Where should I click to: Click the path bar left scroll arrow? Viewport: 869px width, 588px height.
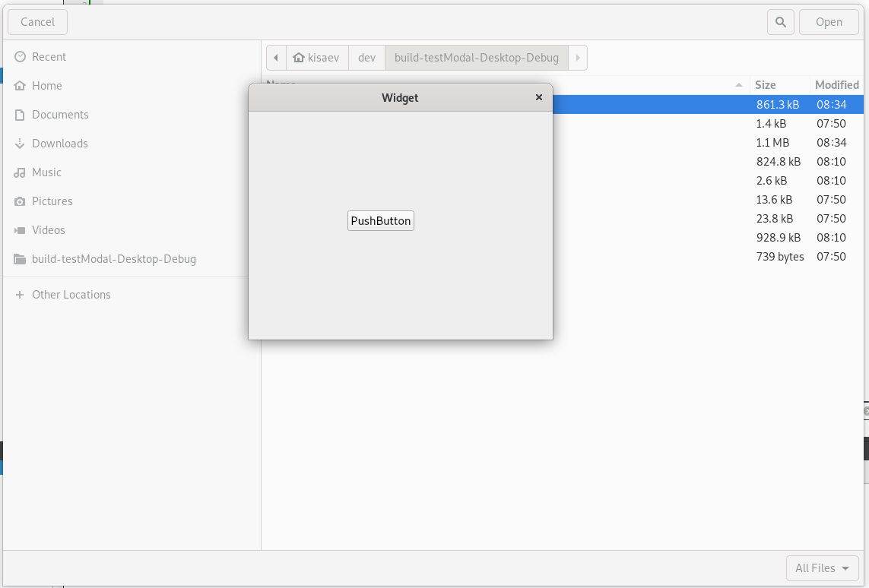click(276, 58)
